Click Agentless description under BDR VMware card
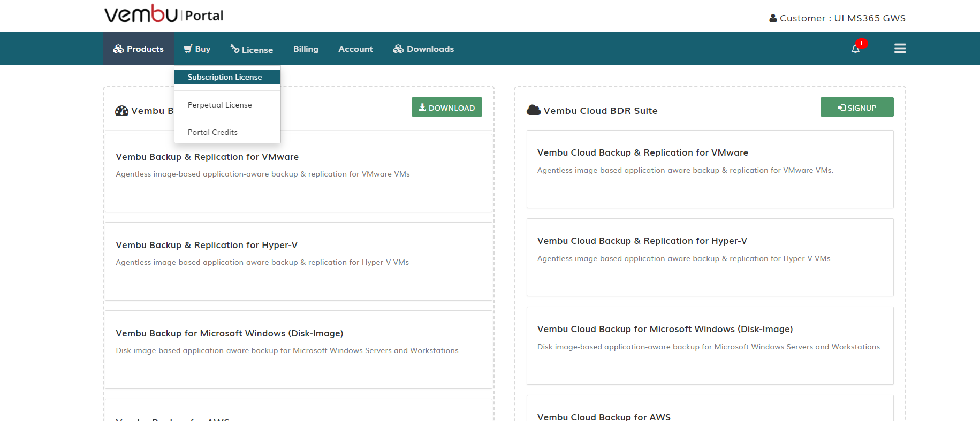 263,174
